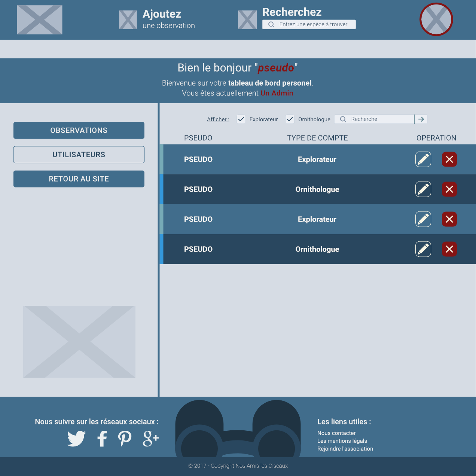Open Rejoindre l'association footer link
Viewport: 476px width, 476px height.
tap(345, 449)
